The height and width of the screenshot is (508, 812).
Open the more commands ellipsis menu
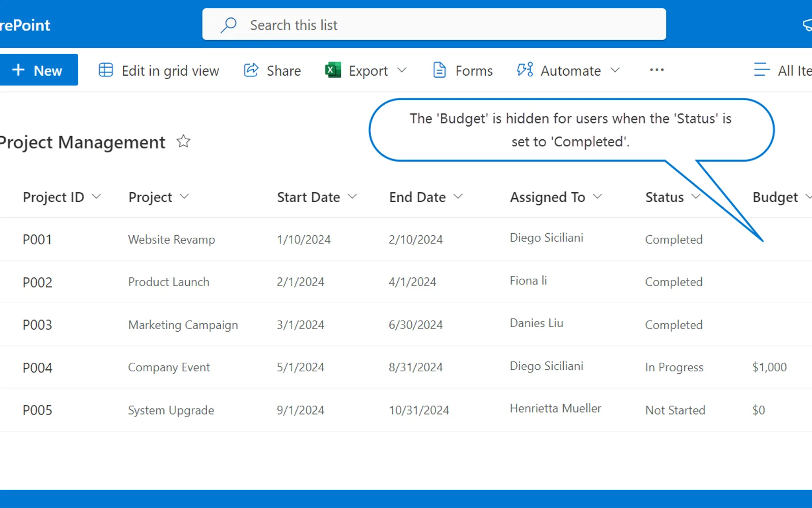coord(657,70)
